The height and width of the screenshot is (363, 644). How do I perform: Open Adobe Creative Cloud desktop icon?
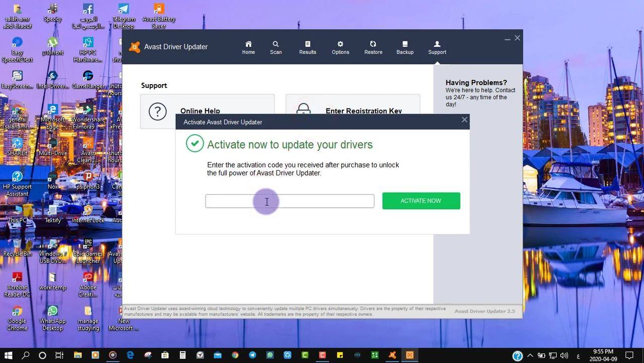[88, 284]
